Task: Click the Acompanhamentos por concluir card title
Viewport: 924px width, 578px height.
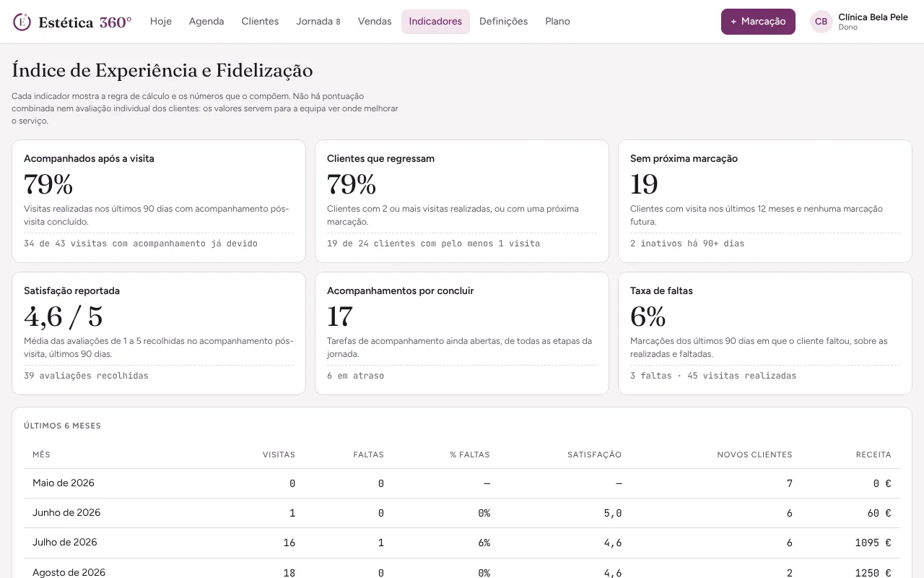Action: (400, 290)
